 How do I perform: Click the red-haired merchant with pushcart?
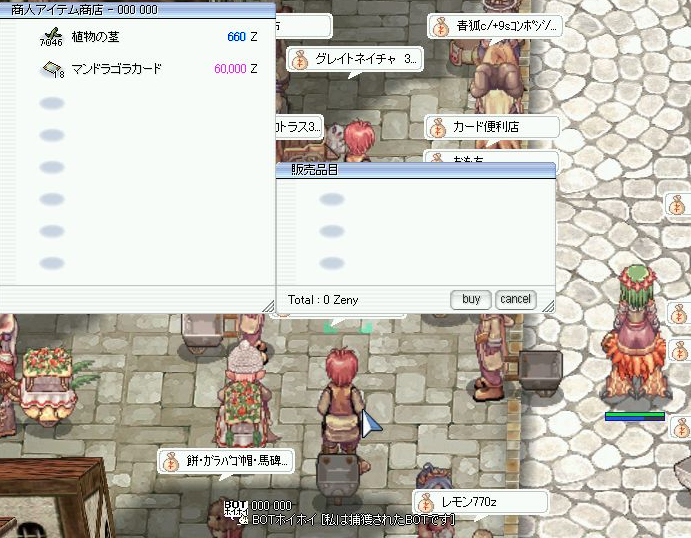pyautogui.click(x=342, y=423)
